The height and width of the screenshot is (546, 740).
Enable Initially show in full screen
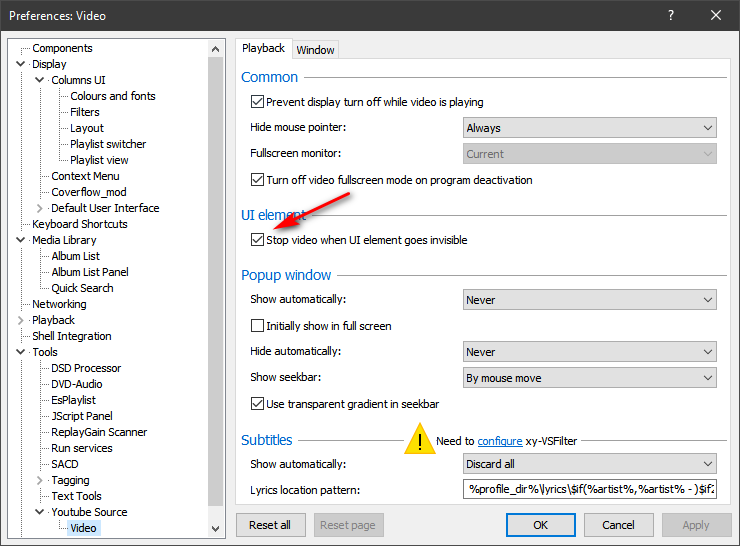pyautogui.click(x=258, y=326)
